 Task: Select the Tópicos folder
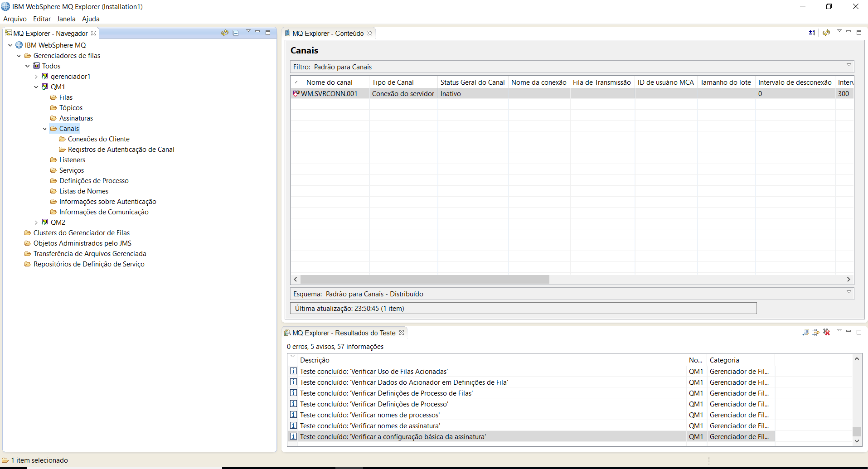pyautogui.click(x=71, y=108)
